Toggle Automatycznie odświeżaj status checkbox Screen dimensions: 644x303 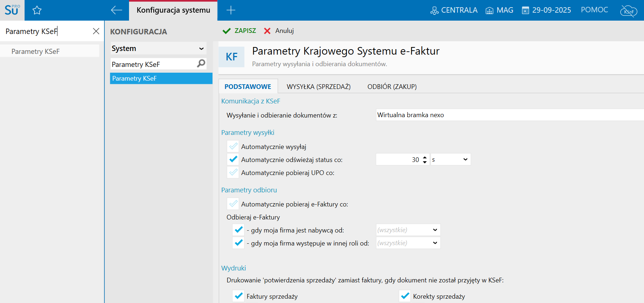233,159
